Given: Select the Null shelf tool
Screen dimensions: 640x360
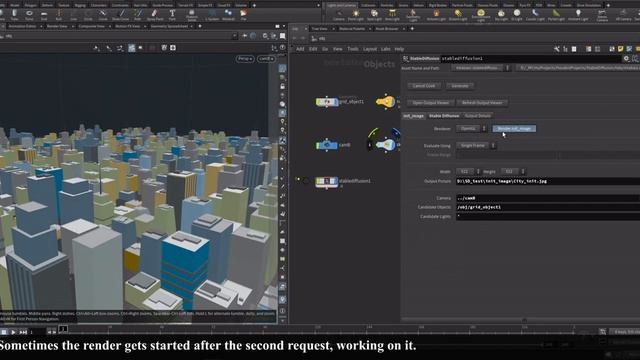Looking at the screenshot, I should (58, 15).
